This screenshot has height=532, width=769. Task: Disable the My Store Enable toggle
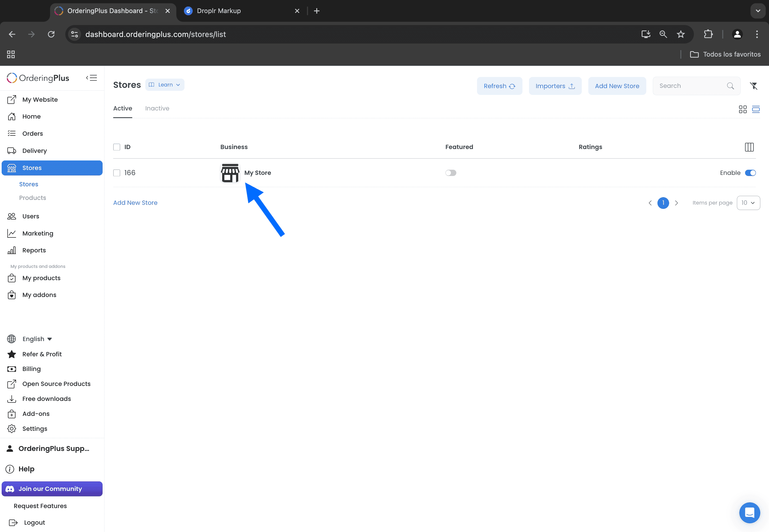point(750,173)
